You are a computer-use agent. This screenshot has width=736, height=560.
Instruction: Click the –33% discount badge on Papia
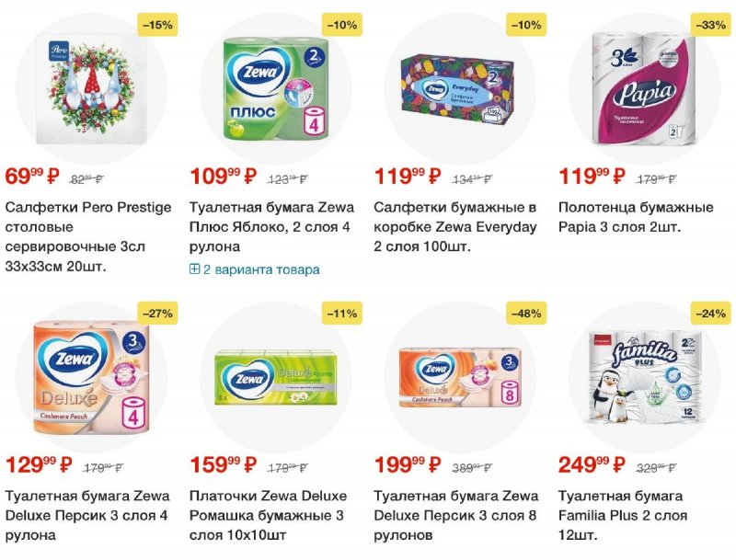(x=710, y=25)
